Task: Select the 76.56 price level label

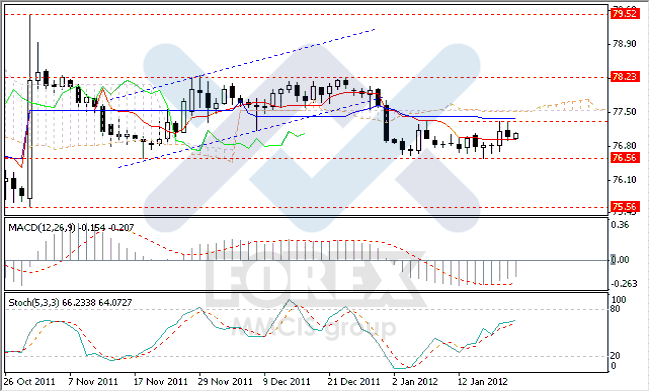Action: point(625,157)
